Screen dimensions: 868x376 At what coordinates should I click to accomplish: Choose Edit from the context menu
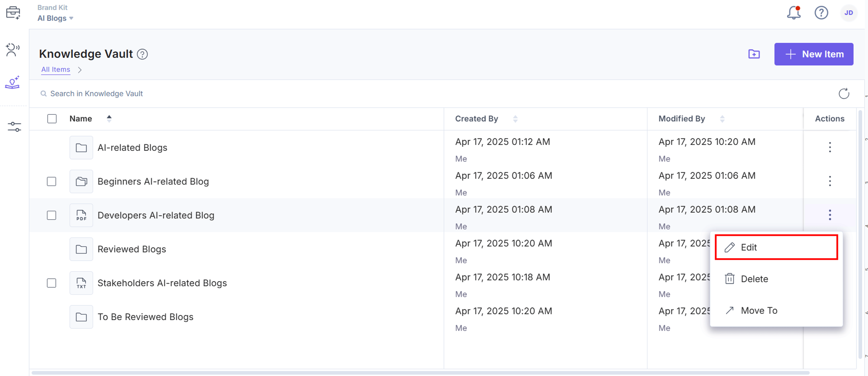pyautogui.click(x=776, y=248)
